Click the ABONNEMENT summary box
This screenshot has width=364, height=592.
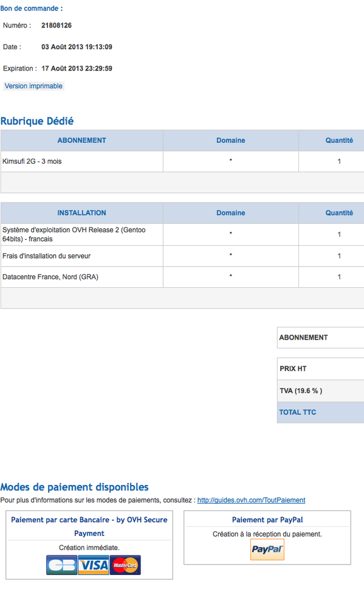coord(321,338)
